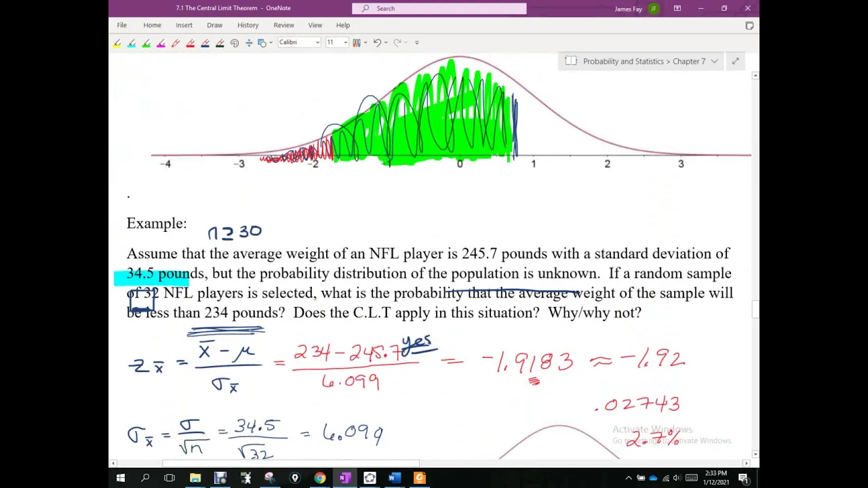Expand the pens gallery dropdown arrow
This screenshot has width=868, height=488.
coord(365,43)
